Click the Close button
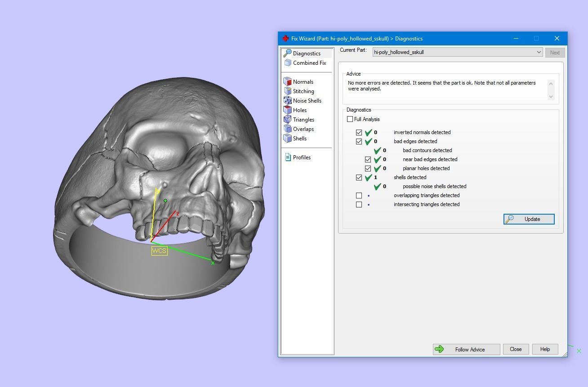 [x=516, y=349]
